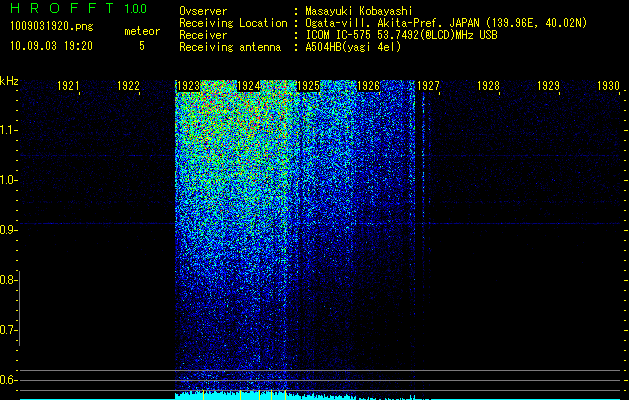This screenshot has height=400, width=629.
Task: Click the kHz axis unit label
Action: pos(9,81)
